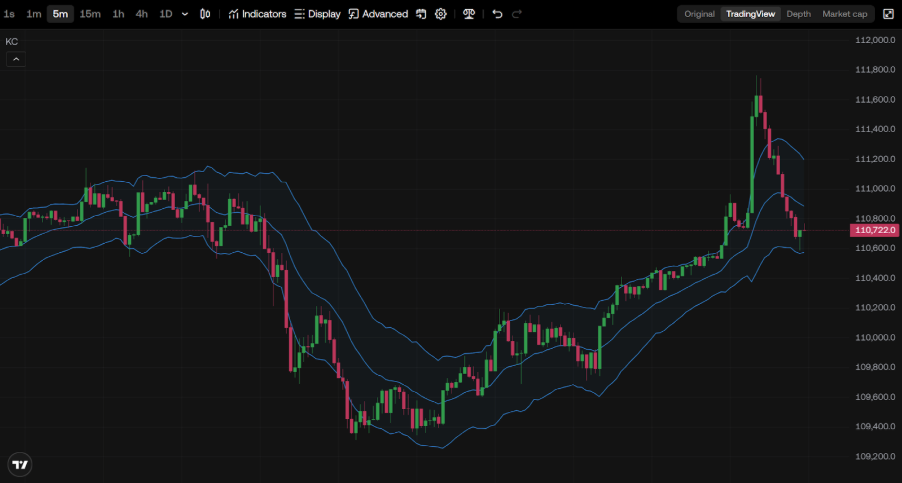Open the candlestick chart type selector
Screen dimensions: 902x483
click(x=205, y=14)
